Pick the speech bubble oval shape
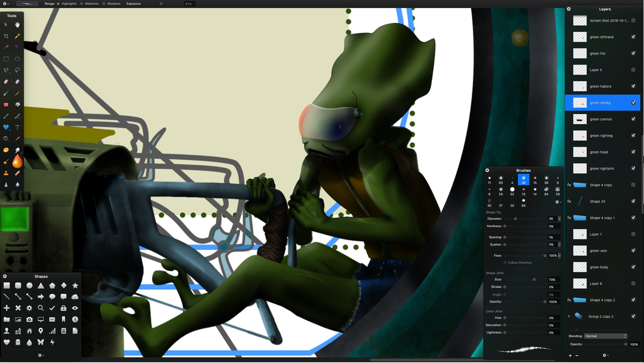Image resolution: width=644 pixels, height=363 pixels. point(52,297)
